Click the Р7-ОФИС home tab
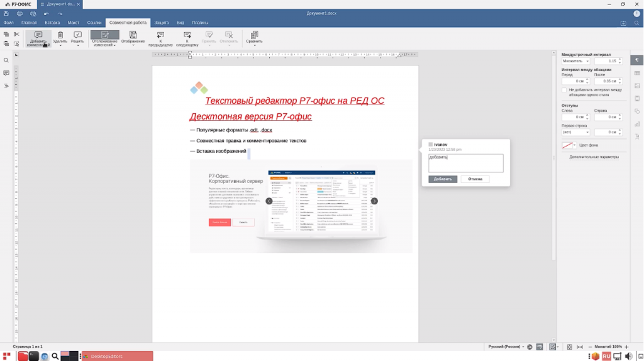 pyautogui.click(x=18, y=4)
